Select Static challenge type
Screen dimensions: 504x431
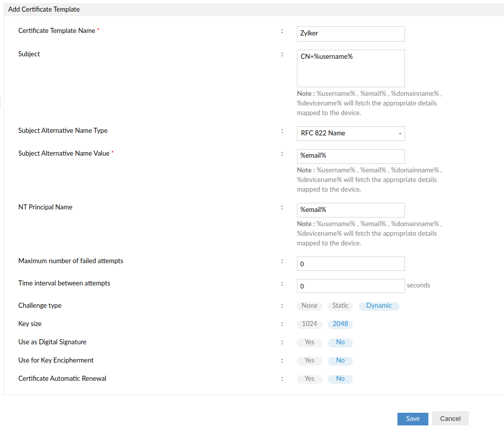(340, 306)
